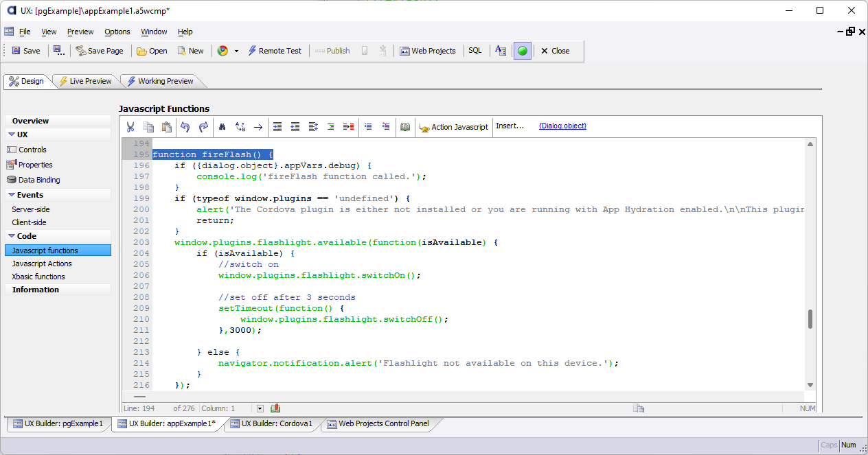Click the SQL toolbar button

(475, 51)
